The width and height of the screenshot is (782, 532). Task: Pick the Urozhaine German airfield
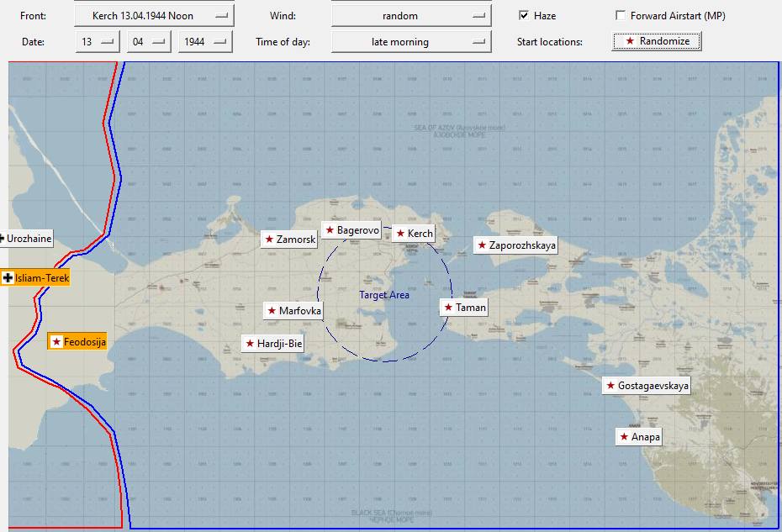click(x=26, y=239)
